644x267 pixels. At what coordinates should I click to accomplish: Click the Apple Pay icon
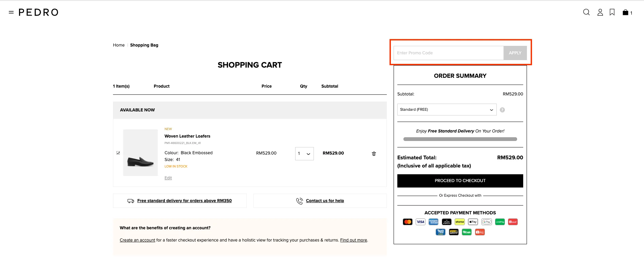(x=473, y=222)
